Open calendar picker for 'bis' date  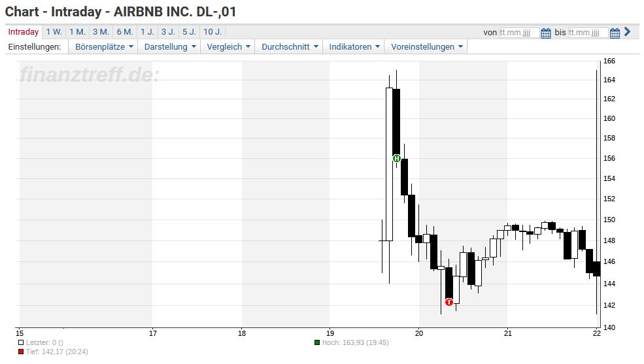pos(615,33)
